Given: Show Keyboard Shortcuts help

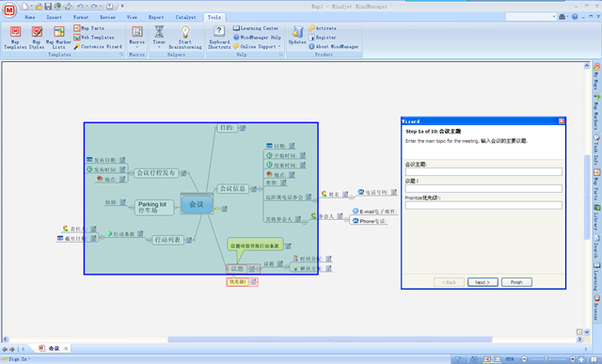Looking at the screenshot, I should [x=219, y=37].
